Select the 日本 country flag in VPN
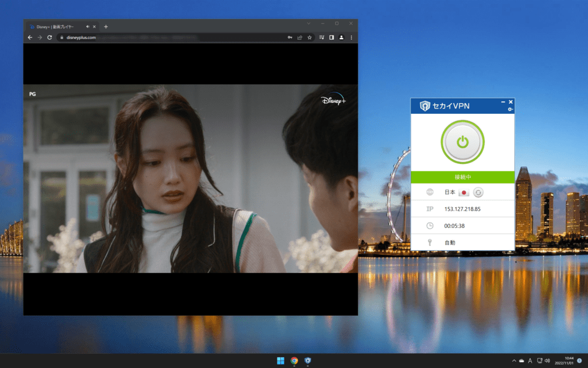This screenshot has width=588, height=368. (464, 193)
